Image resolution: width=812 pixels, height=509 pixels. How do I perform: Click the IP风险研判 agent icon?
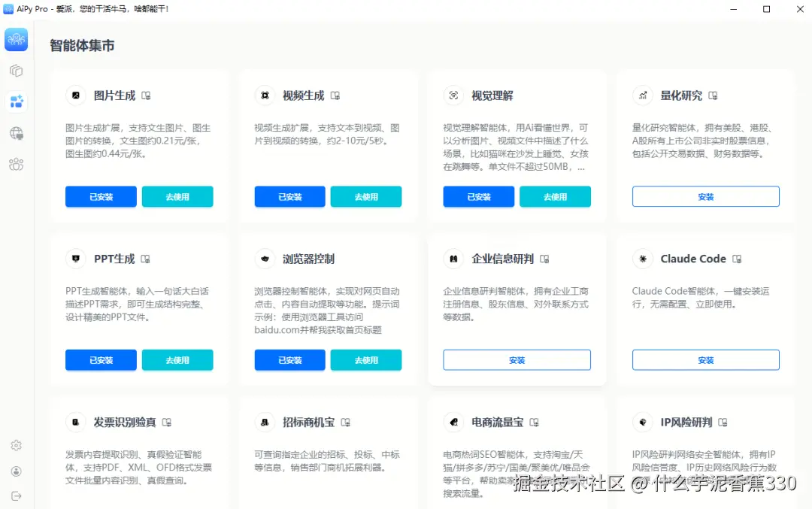(642, 422)
